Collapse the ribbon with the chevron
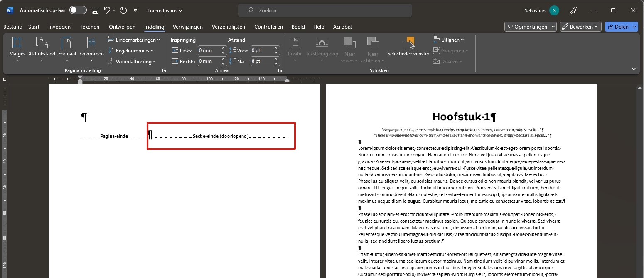 click(634, 69)
